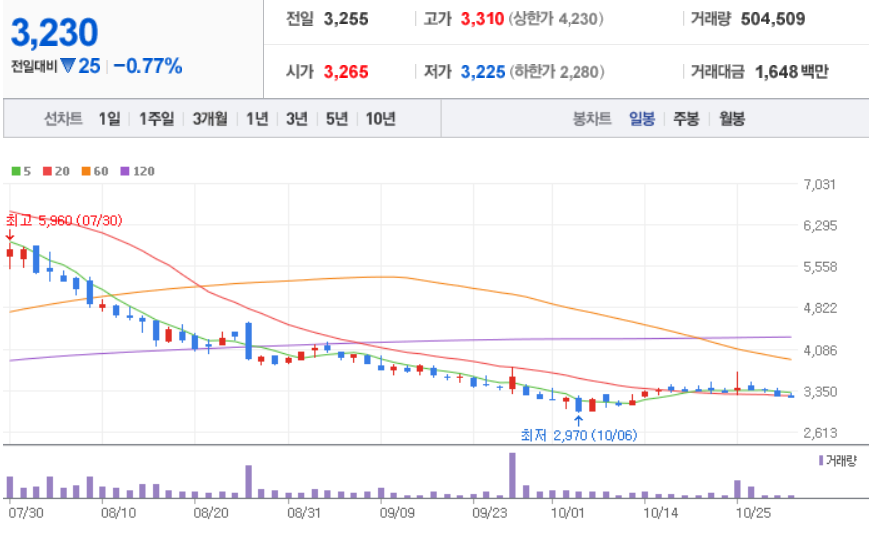Click the blue down-triangle next to 25

coord(68,67)
